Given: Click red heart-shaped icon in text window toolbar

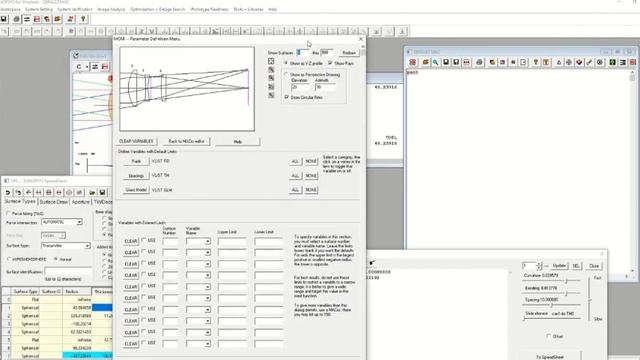Looking at the screenshot, I should click(x=579, y=62).
